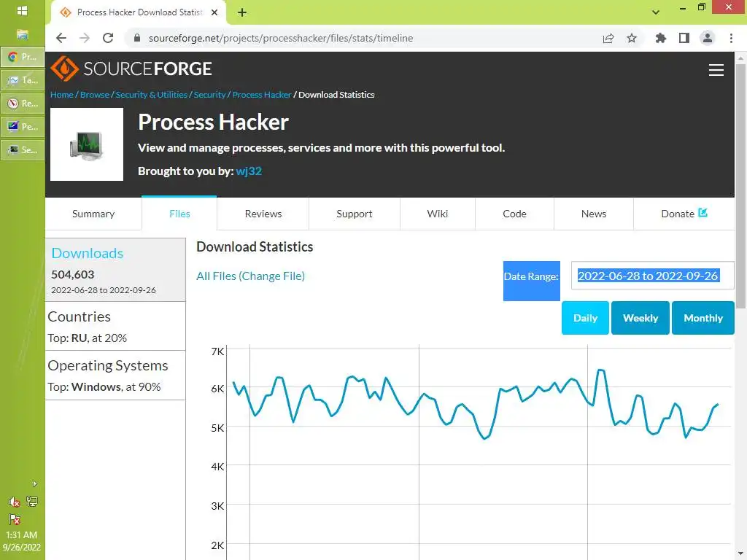Screen dimensions: 747x560
Task: Click the SourceForge logo
Action: tap(131, 69)
